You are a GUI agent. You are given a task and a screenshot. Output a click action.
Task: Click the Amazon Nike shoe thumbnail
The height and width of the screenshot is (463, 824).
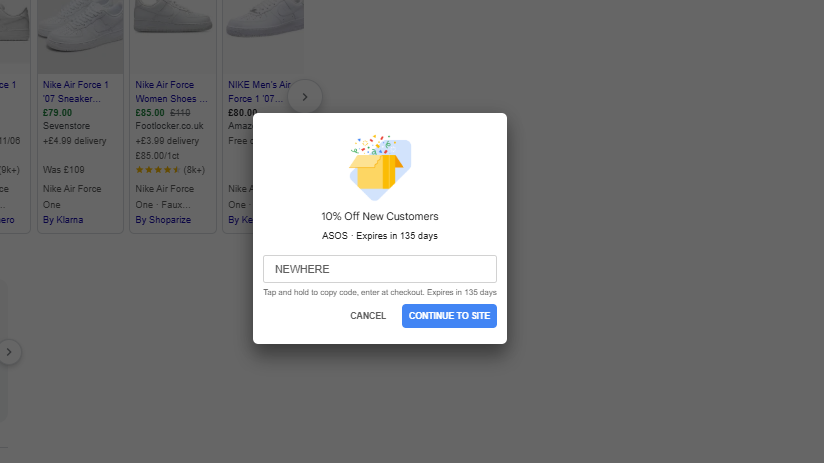264,37
